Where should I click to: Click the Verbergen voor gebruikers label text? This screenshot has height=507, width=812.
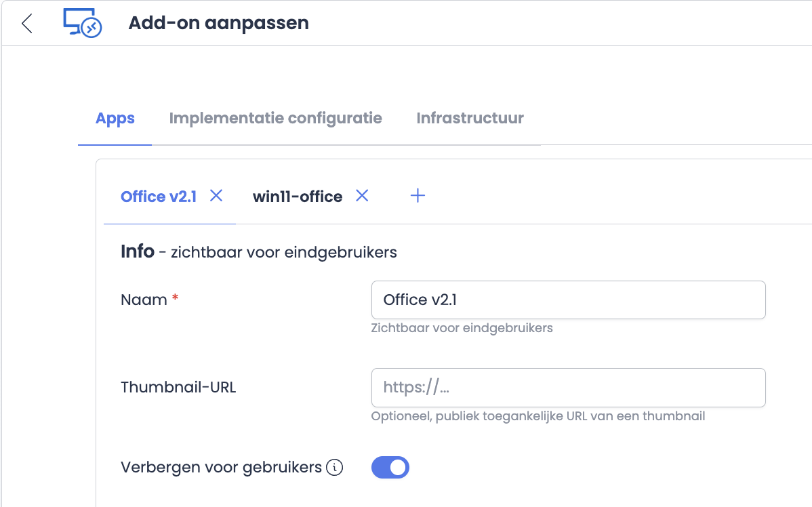[x=221, y=468]
